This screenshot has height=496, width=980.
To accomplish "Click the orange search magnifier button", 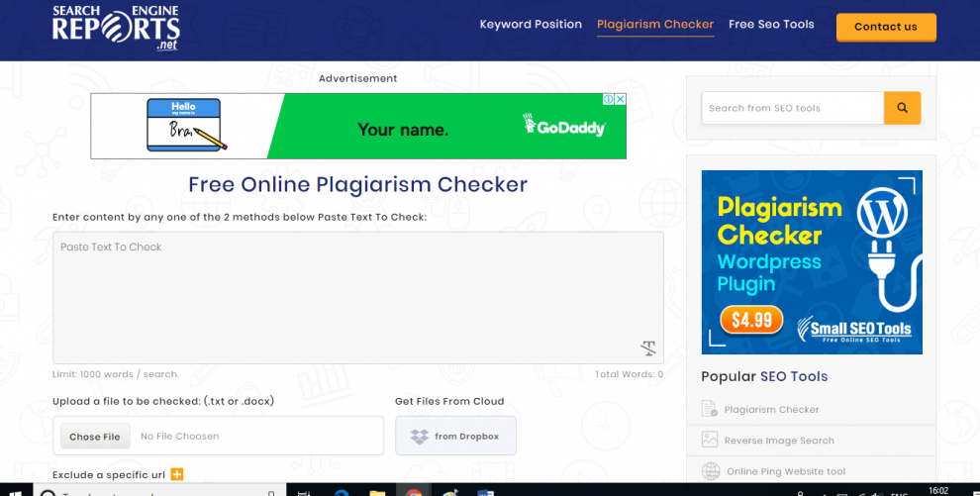I will click(x=902, y=108).
